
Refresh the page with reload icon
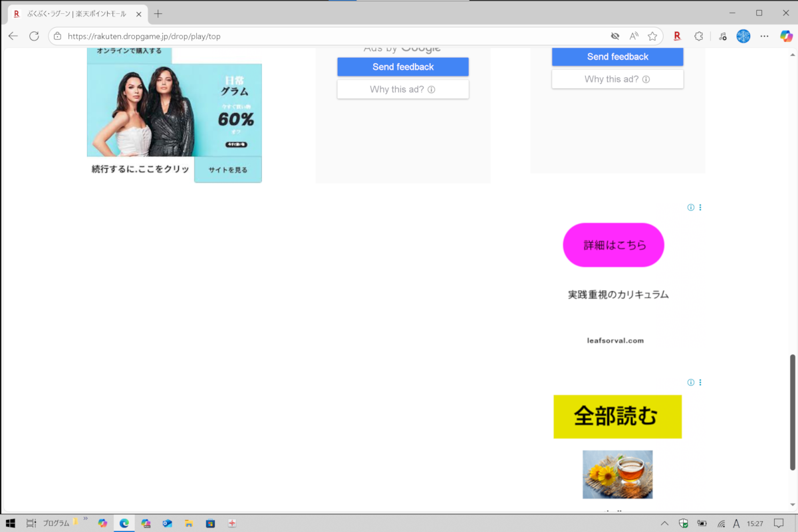[x=34, y=36]
